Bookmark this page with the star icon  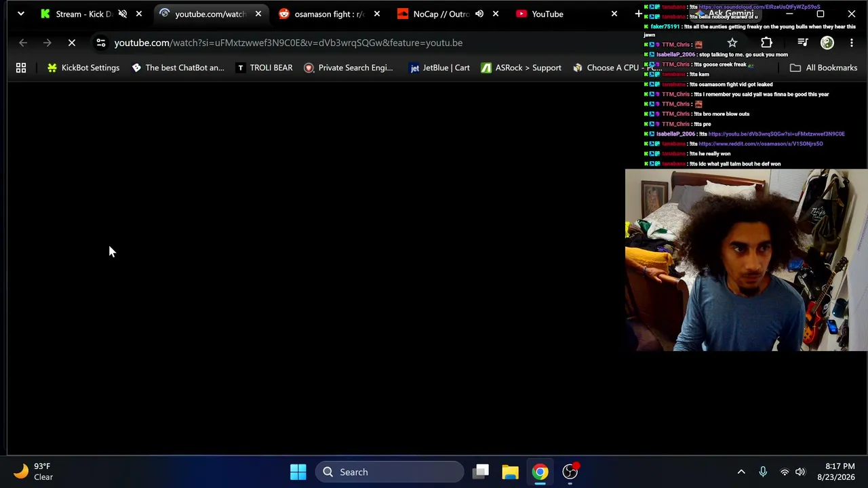tap(732, 43)
